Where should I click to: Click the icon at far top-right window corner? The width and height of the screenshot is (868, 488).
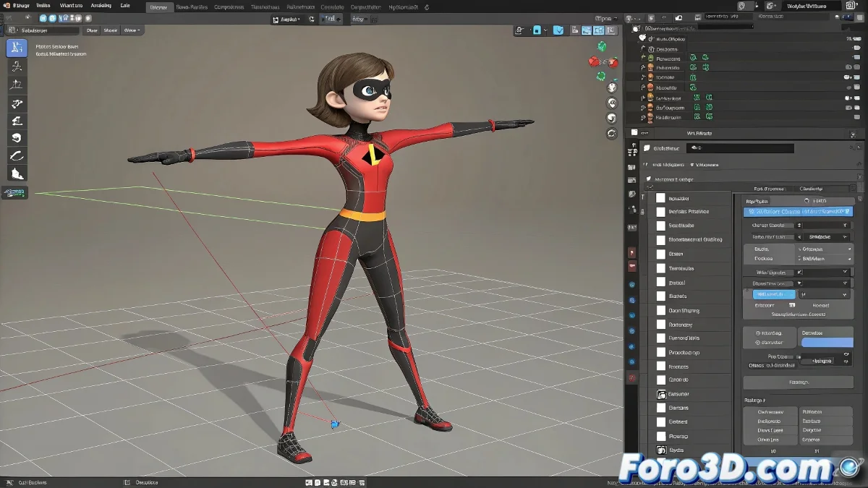pyautogui.click(x=850, y=6)
